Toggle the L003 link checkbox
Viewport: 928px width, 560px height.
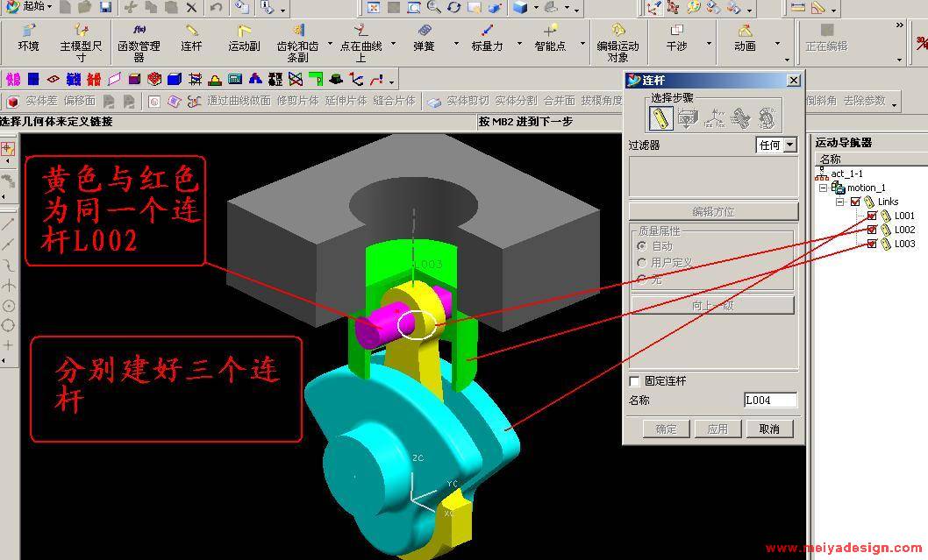coord(872,244)
